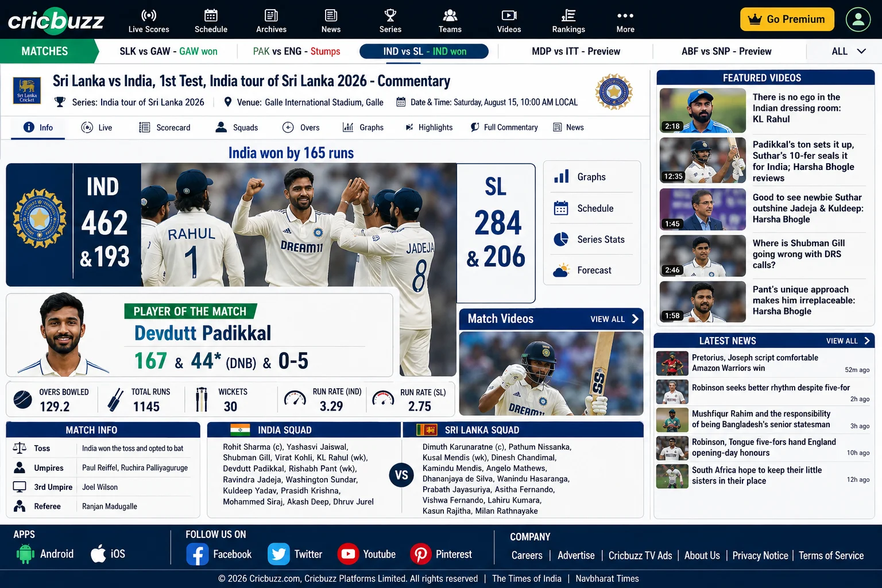The image size is (882, 588).
Task: Click the Venue location pin icon
Action: click(228, 102)
